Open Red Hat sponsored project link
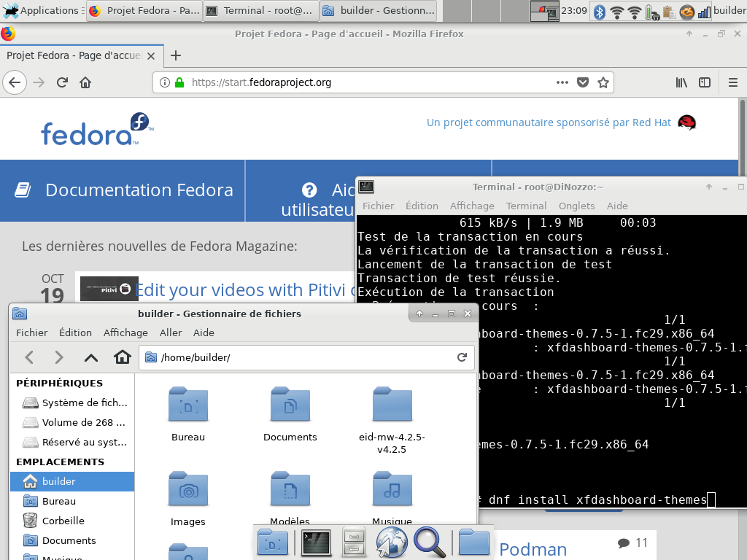This screenshot has width=747, height=560. tap(549, 122)
